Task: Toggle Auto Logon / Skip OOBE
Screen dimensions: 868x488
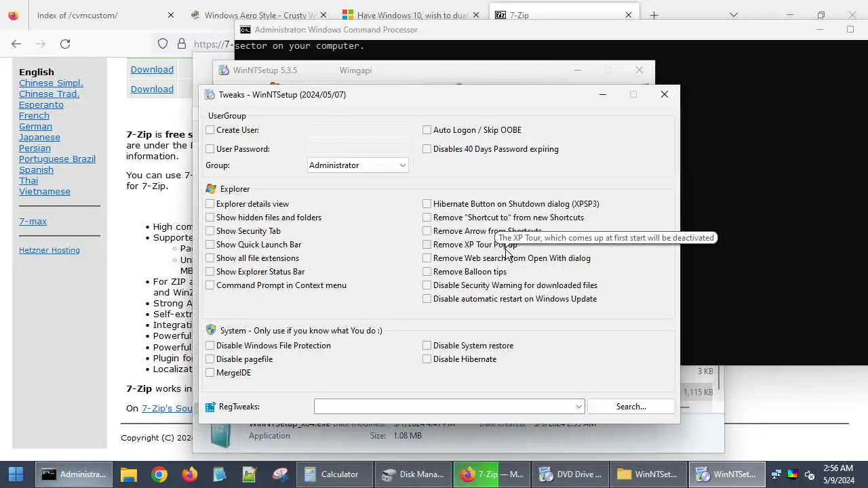Action: tap(427, 130)
